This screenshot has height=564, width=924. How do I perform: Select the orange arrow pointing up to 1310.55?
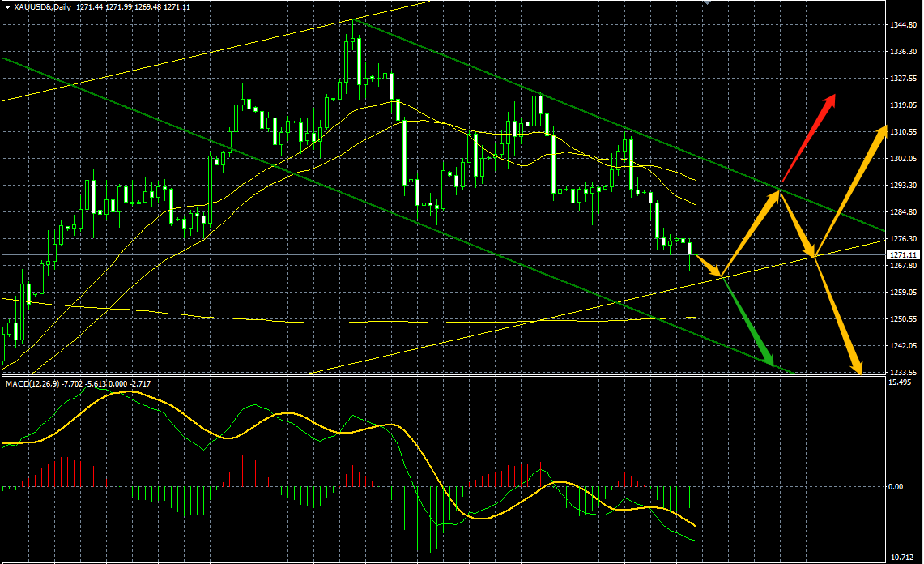[851, 190]
